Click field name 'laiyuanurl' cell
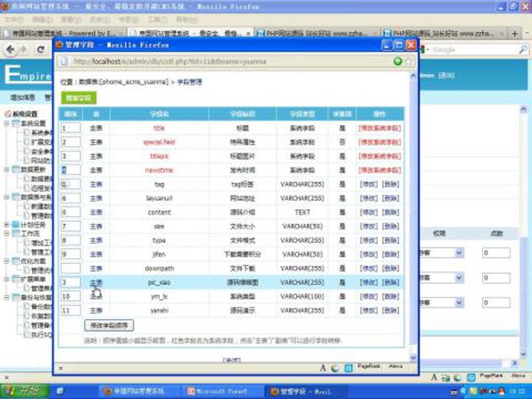Screen dimensions: 532x399 (x=159, y=198)
